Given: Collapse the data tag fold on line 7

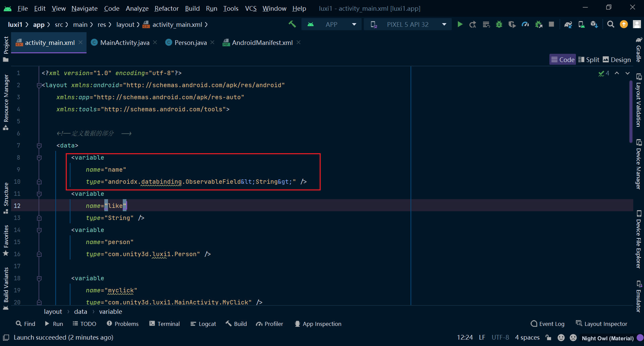Looking at the screenshot, I should 39,146.
